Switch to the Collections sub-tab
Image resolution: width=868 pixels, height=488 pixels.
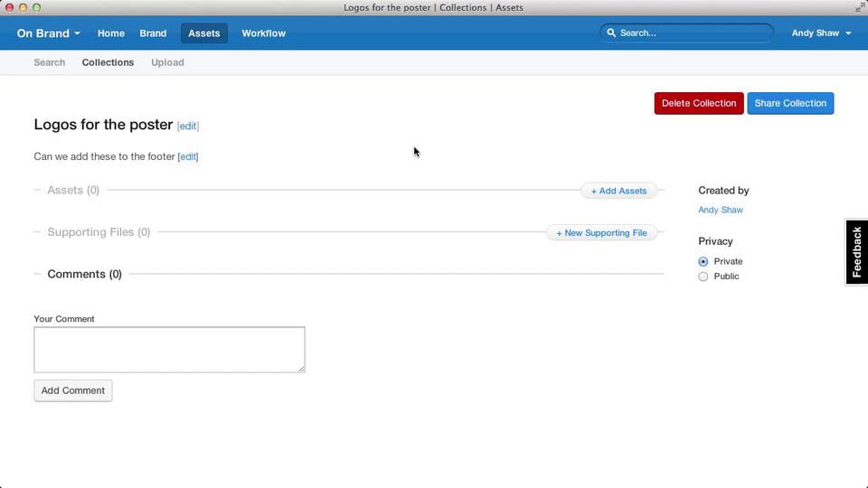point(108,62)
